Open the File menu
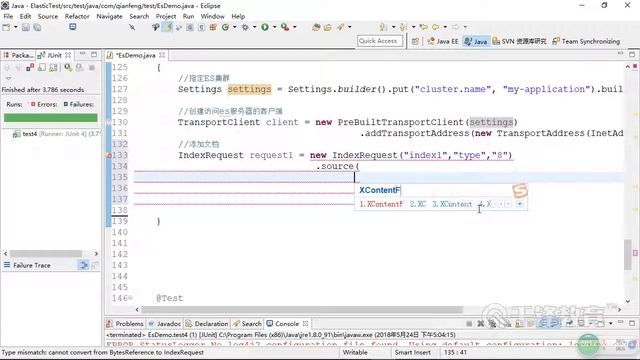Screen dimensions: 640x360 [8, 16]
